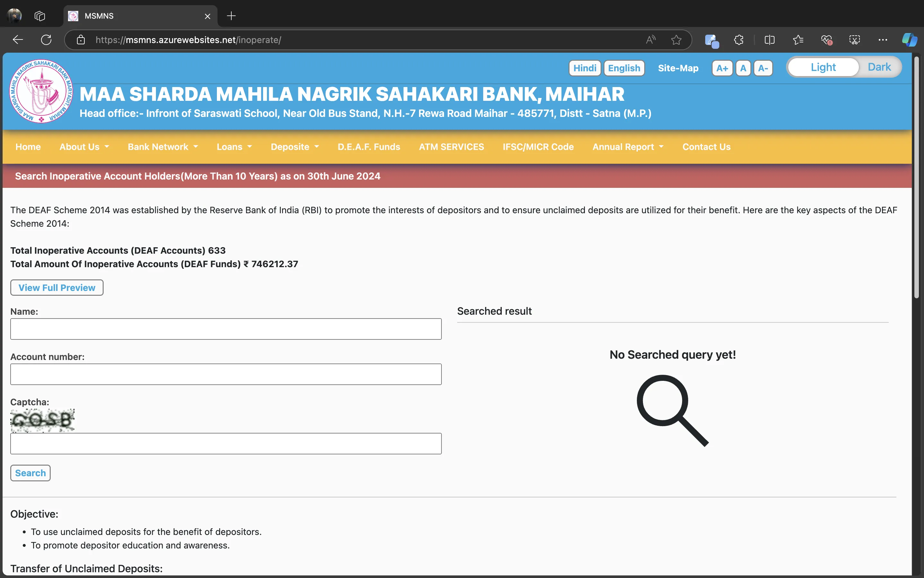Click the page vertical scrollbar
This screenshot has height=578, width=924.
click(916, 178)
